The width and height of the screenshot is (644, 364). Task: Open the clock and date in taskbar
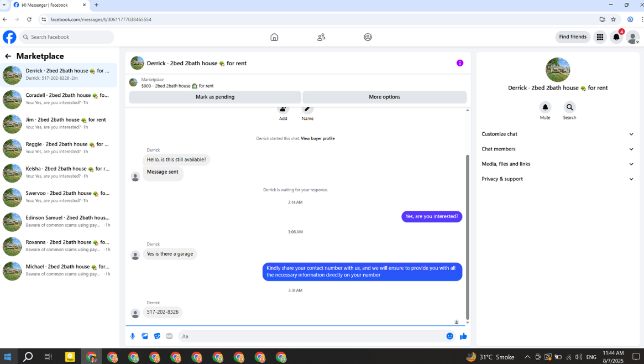[613, 357]
